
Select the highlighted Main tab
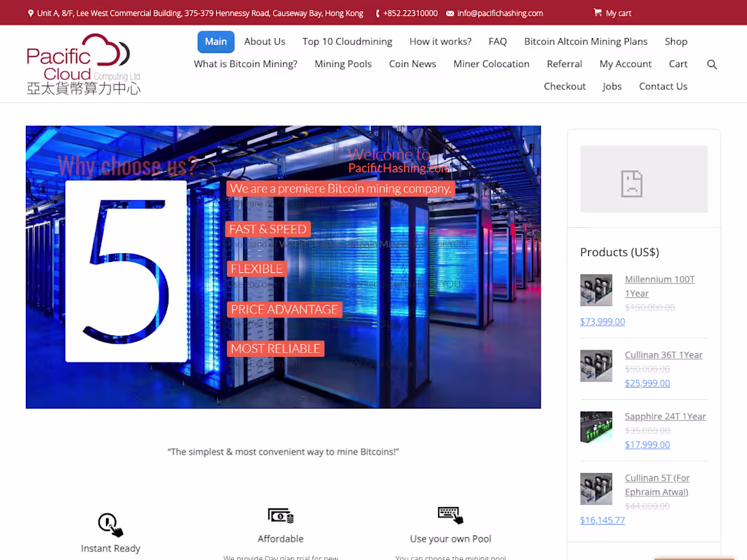coord(216,41)
